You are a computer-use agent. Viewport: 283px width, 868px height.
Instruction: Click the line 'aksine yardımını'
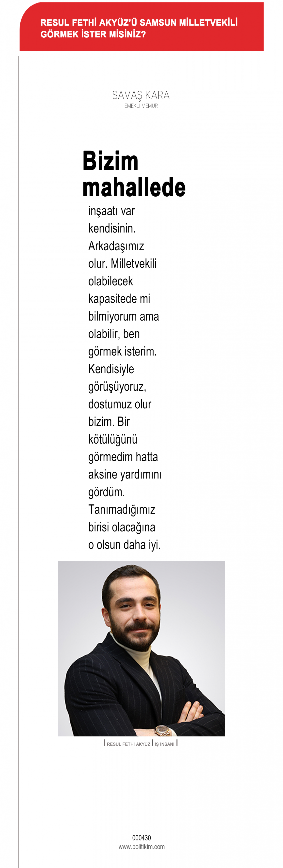125,474
